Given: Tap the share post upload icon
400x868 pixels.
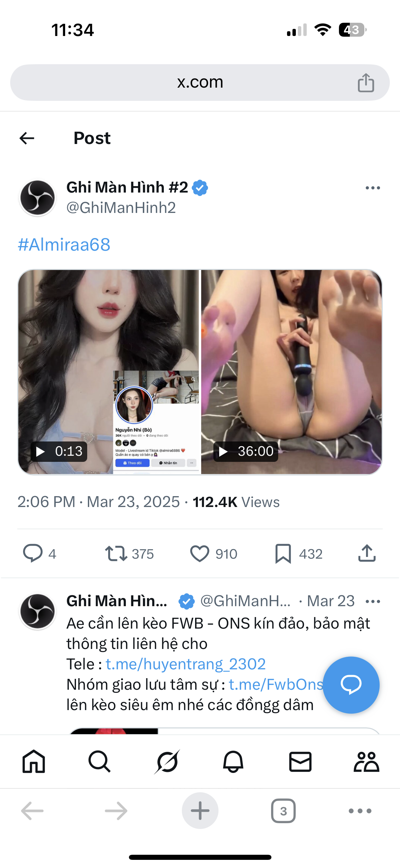Looking at the screenshot, I should (367, 553).
